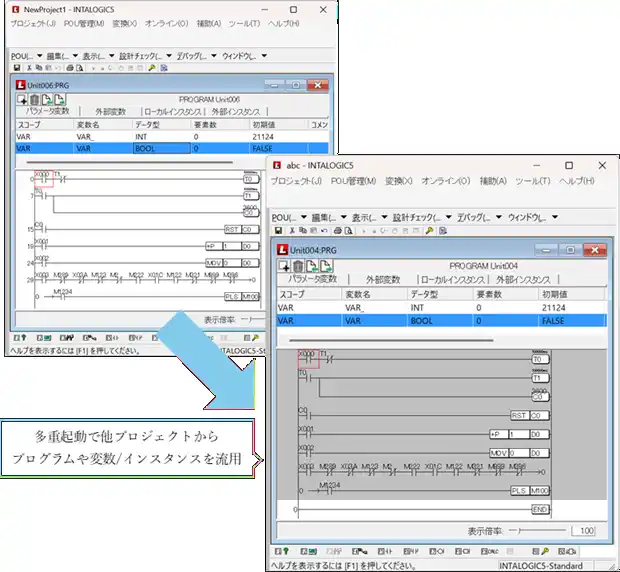Screen dimensions: 620x572
Task: Adjust the 表示倍率 zoom slider in abc window
Action: point(537,530)
